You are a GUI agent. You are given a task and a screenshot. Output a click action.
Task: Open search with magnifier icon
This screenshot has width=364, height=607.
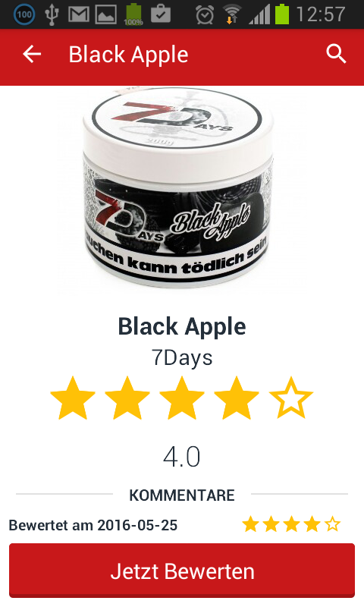[x=336, y=54]
